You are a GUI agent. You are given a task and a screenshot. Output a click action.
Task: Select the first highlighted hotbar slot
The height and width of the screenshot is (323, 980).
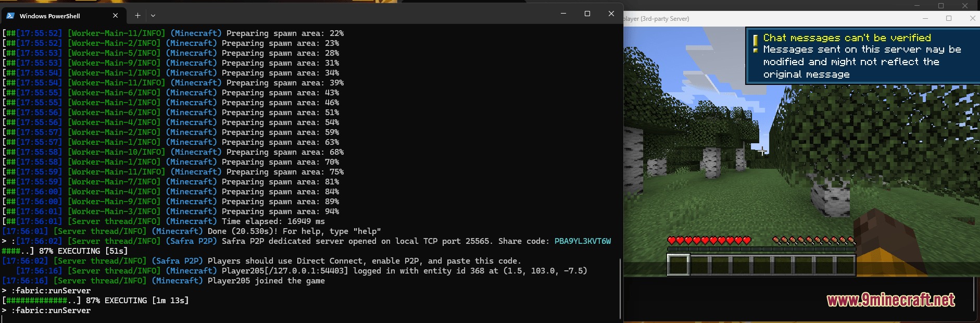tap(678, 264)
